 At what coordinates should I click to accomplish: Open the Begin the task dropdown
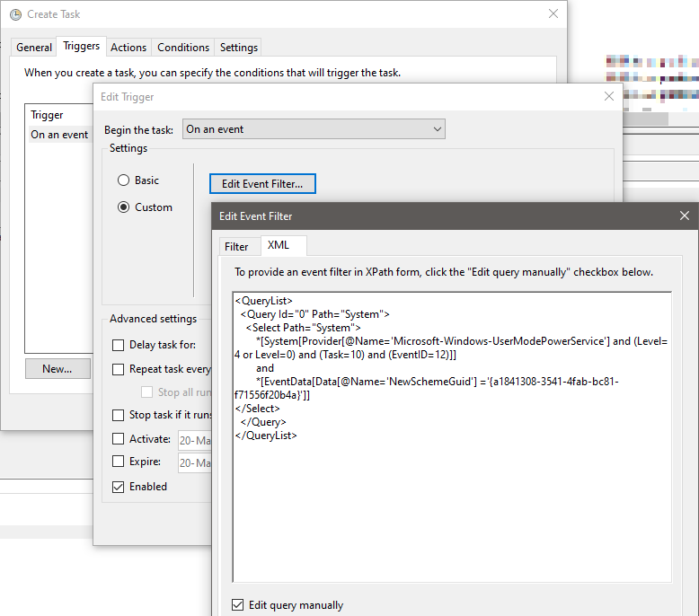(x=314, y=129)
